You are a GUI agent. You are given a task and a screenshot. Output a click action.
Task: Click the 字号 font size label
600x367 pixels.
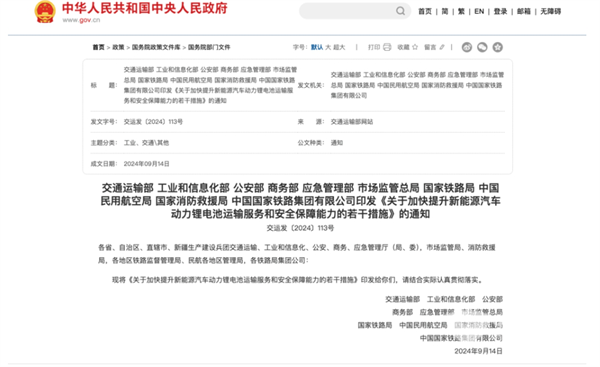pos(300,47)
